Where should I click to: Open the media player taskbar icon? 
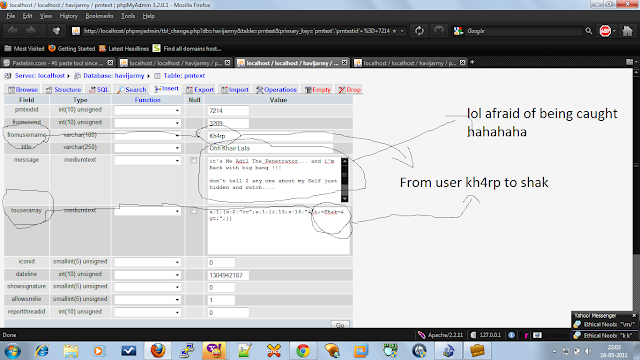(x=99, y=351)
